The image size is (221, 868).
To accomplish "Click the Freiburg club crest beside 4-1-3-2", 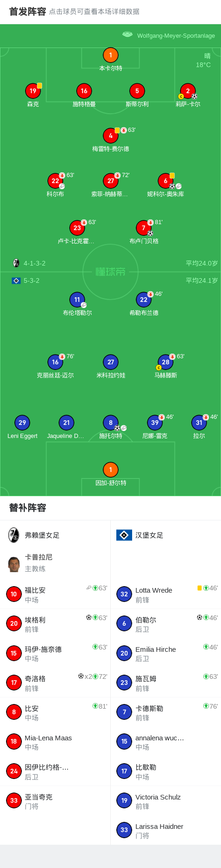I will (16, 263).
